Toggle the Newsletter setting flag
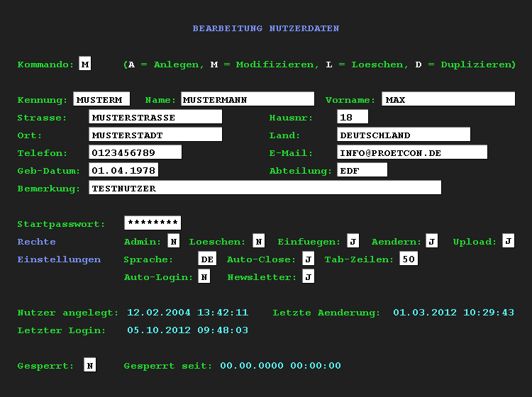Screen dimensions: 532x397 tap(308, 277)
